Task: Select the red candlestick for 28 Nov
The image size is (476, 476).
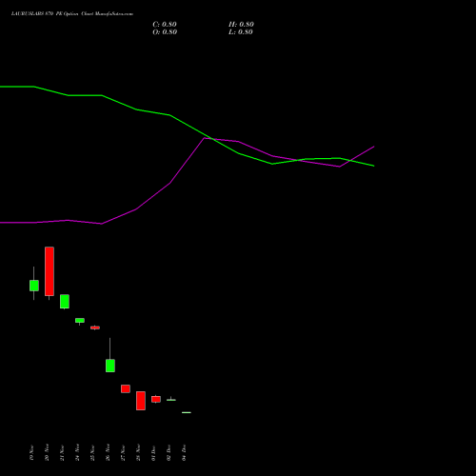Action: [x=141, y=401]
